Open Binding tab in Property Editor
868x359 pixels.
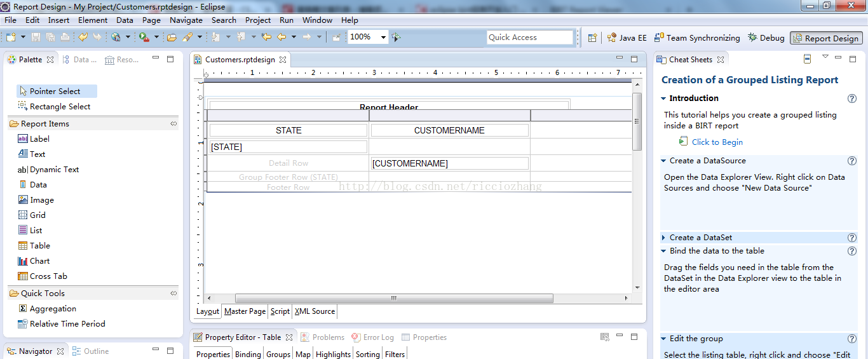248,355
